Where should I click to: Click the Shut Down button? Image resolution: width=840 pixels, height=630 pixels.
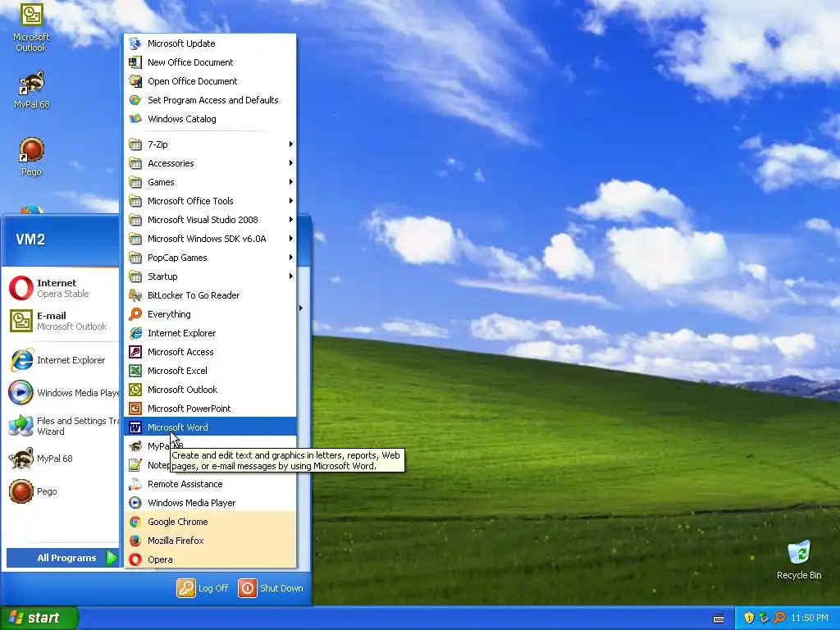tap(271, 588)
